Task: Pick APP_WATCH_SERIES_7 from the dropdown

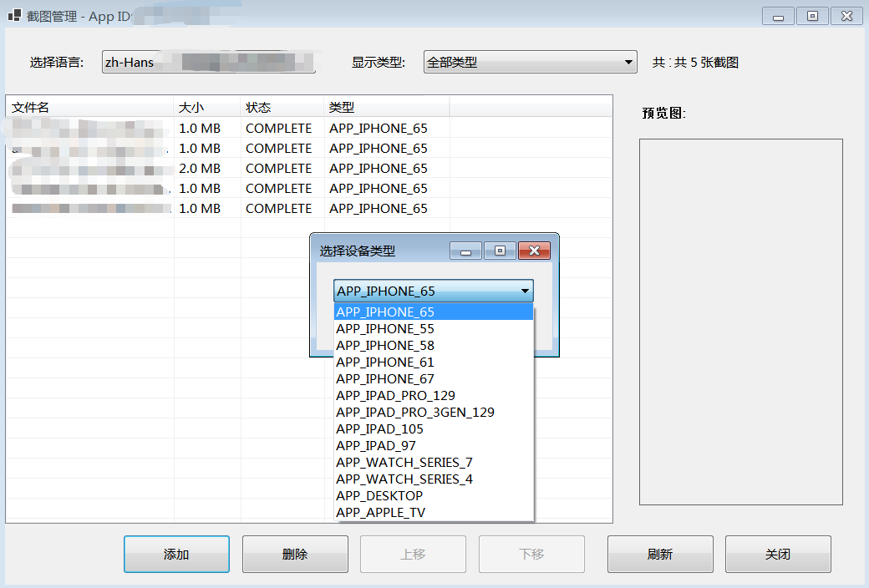Action: (404, 463)
